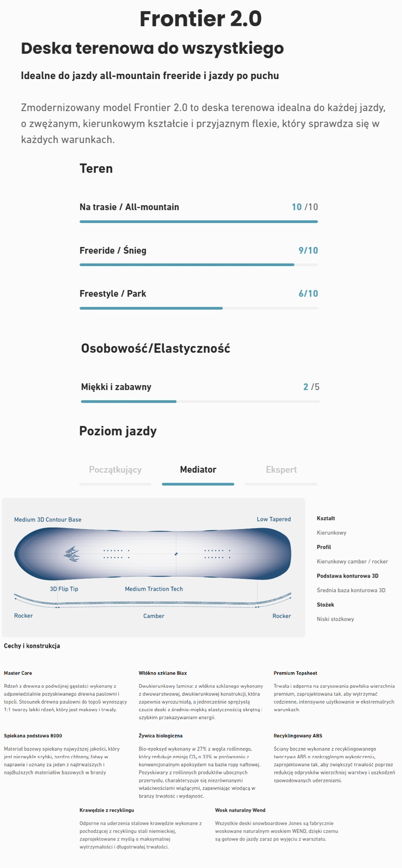Open the Ekspert skill level tab
The width and height of the screenshot is (402, 868).
pyautogui.click(x=282, y=469)
